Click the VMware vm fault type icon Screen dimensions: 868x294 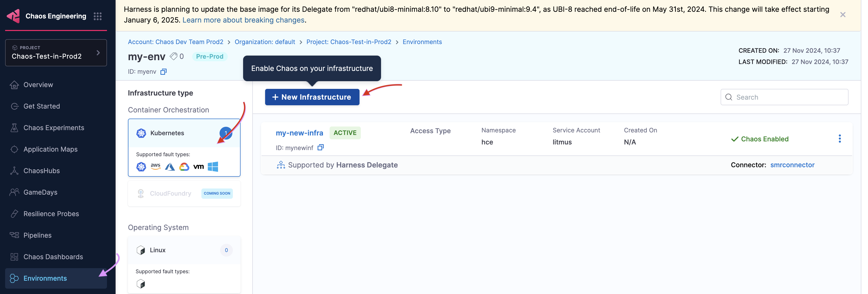coord(199,167)
